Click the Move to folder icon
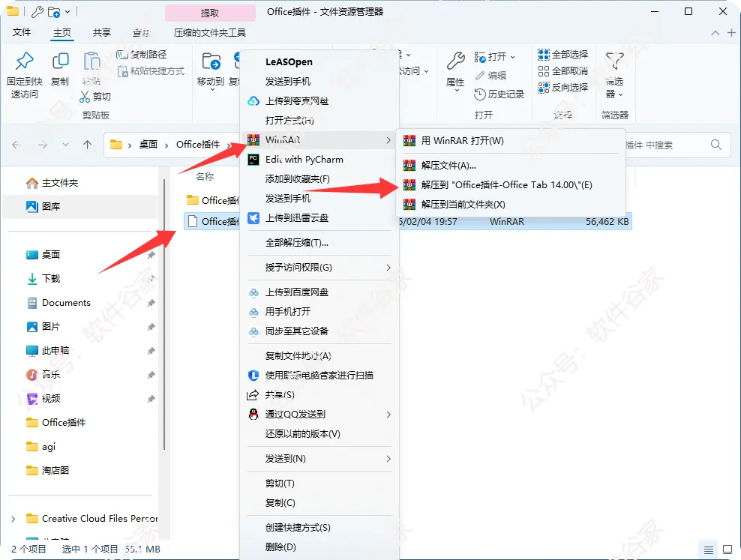741x560 pixels. point(211,61)
